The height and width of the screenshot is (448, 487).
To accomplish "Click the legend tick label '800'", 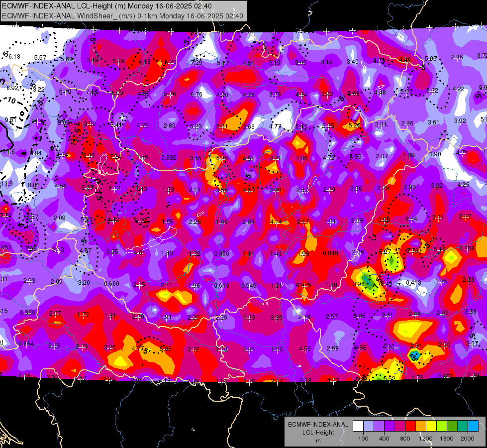I will pos(405,439).
